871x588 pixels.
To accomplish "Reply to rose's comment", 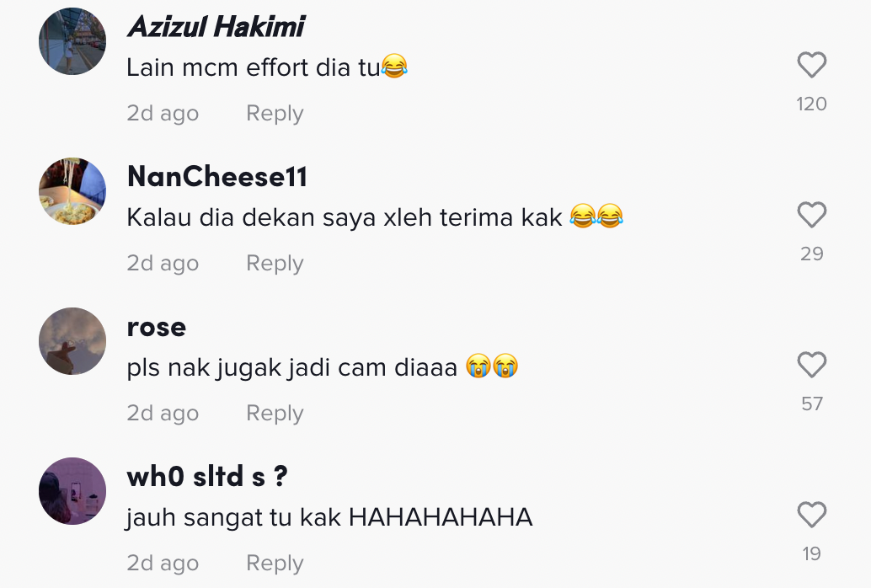I will (x=275, y=414).
